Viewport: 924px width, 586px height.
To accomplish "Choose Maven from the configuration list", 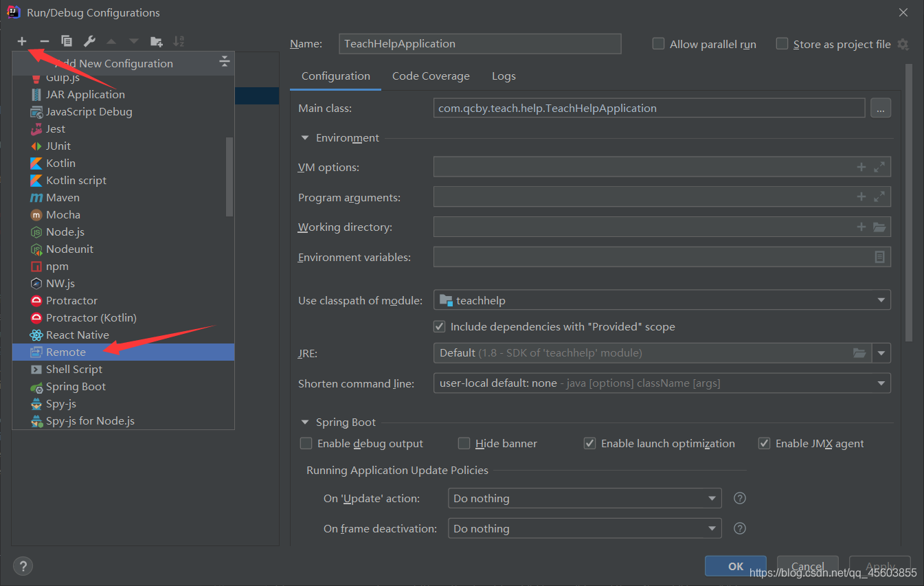I will [123, 197].
